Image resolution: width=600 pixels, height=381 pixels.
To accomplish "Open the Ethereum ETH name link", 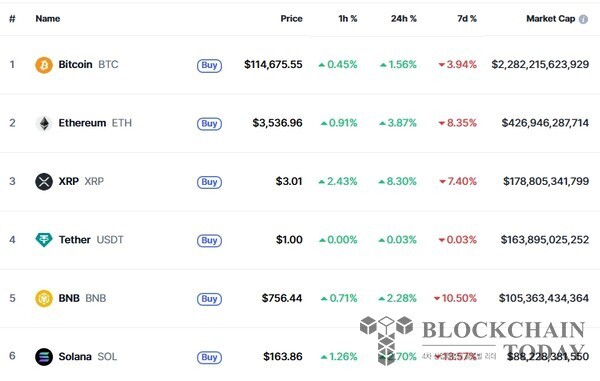I will coord(95,123).
